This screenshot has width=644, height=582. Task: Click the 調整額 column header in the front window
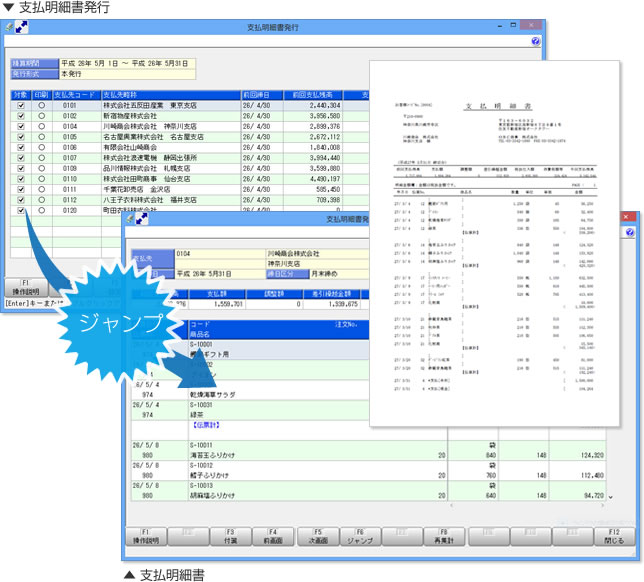click(x=274, y=294)
